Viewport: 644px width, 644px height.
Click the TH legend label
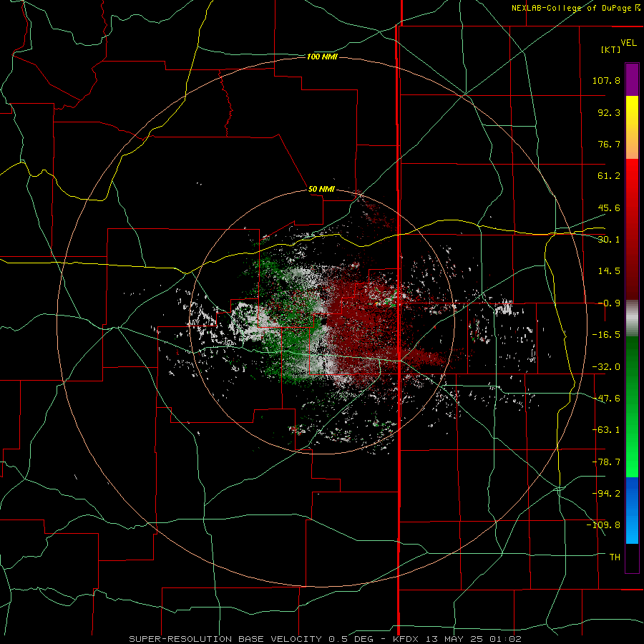tap(615, 557)
